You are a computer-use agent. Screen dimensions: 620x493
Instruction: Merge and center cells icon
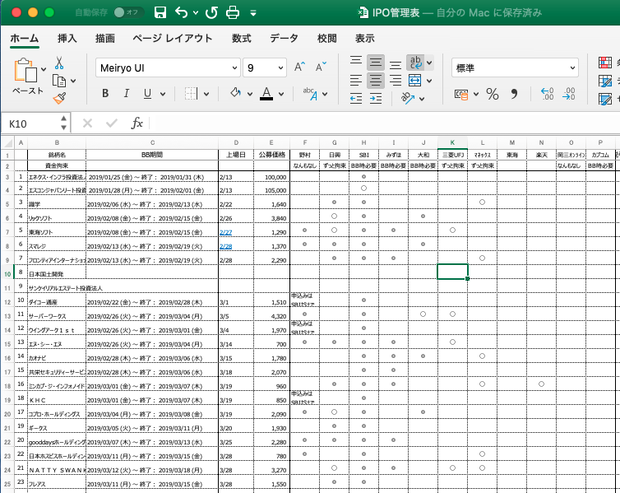[x=415, y=81]
